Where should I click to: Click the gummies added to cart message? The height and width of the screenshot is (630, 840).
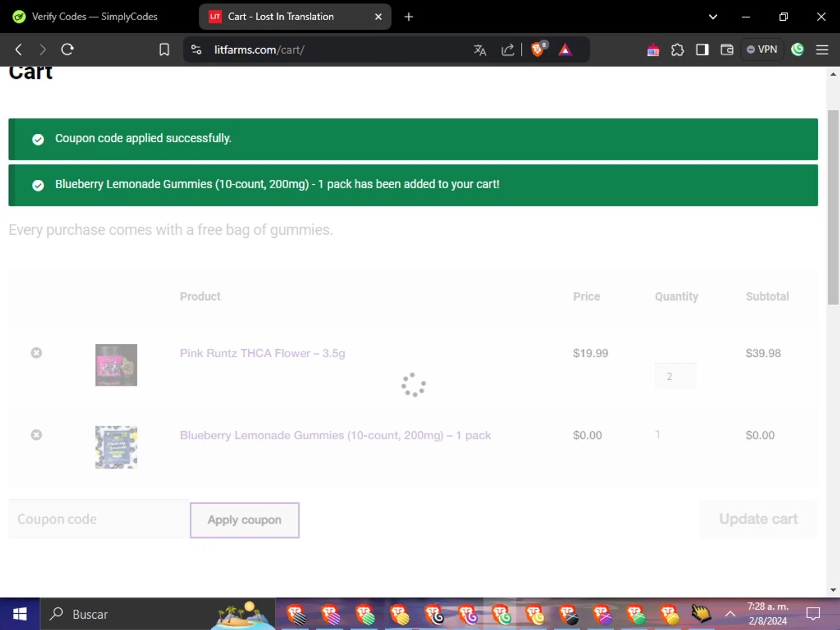coord(277,184)
